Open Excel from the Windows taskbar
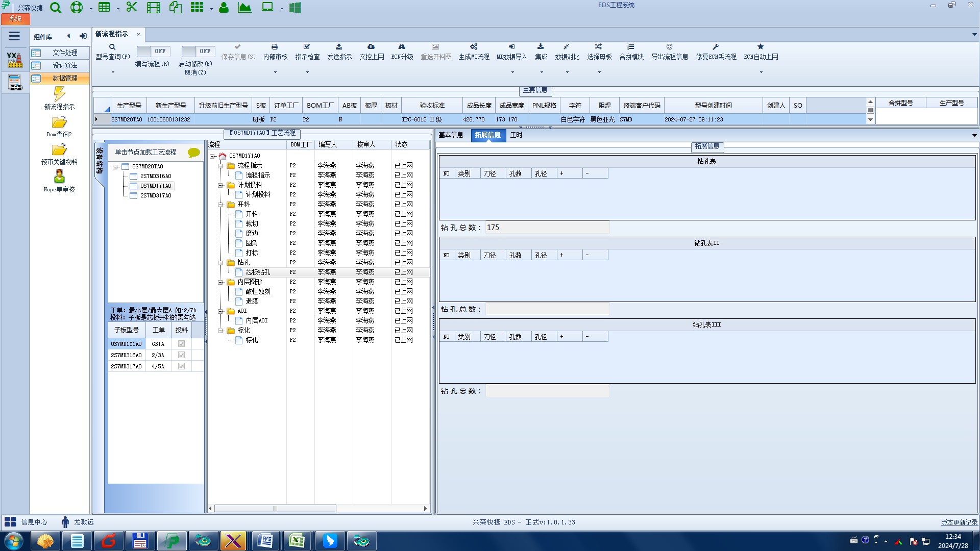 297,541
